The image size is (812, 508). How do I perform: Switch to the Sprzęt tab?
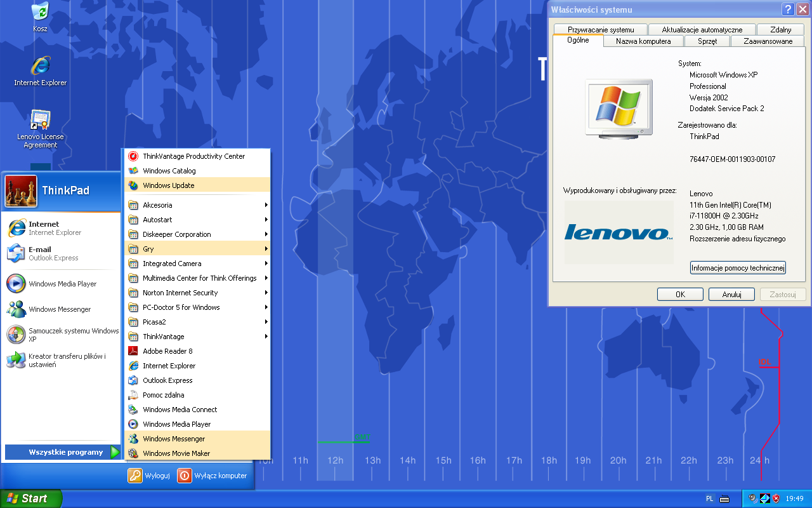707,41
